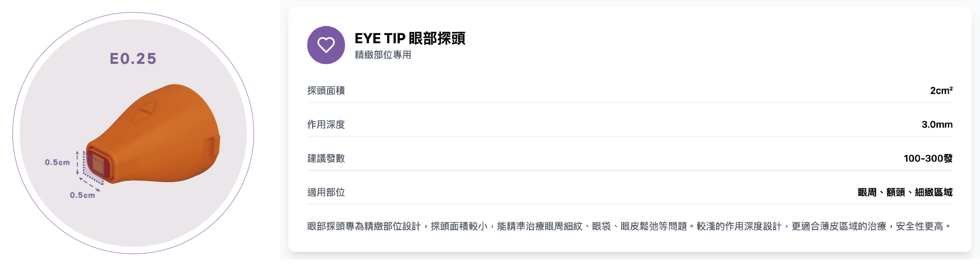The height and width of the screenshot is (278, 980).
Task: Click the 0.5cm label beside the vertical arrow
Action: click(57, 162)
